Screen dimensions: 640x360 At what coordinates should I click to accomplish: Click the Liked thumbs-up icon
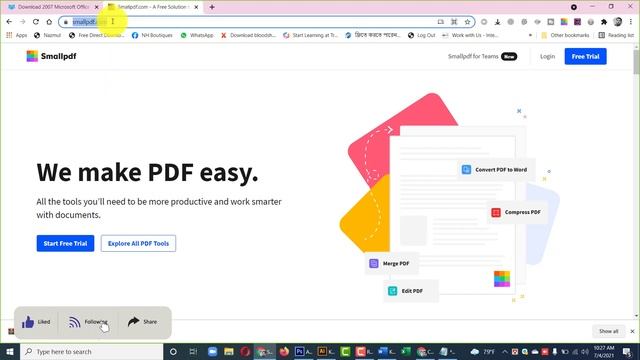click(28, 322)
